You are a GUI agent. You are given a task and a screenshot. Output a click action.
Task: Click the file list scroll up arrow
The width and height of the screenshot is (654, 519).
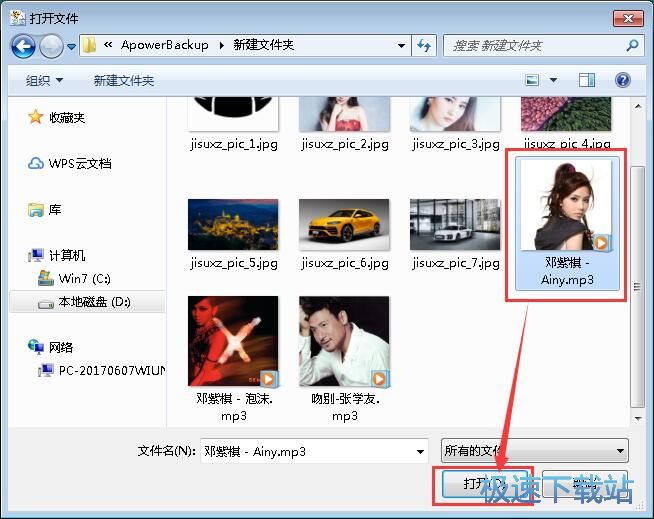(x=638, y=106)
